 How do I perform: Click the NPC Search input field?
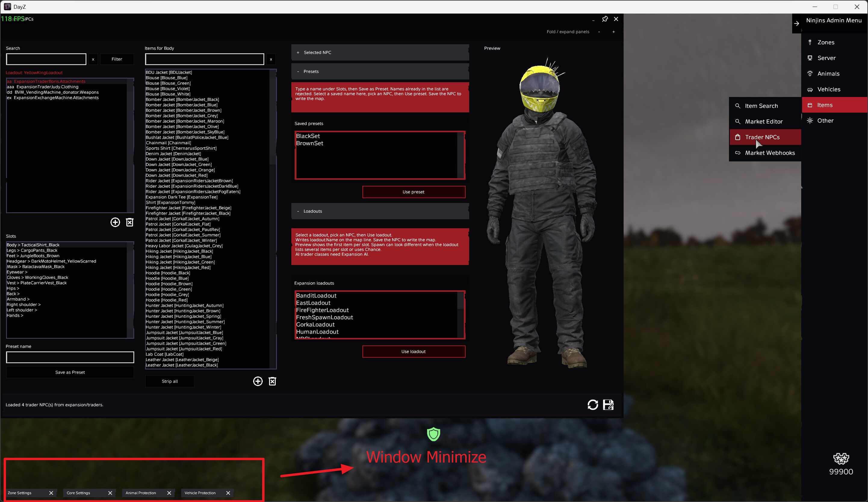pyautogui.click(x=46, y=59)
